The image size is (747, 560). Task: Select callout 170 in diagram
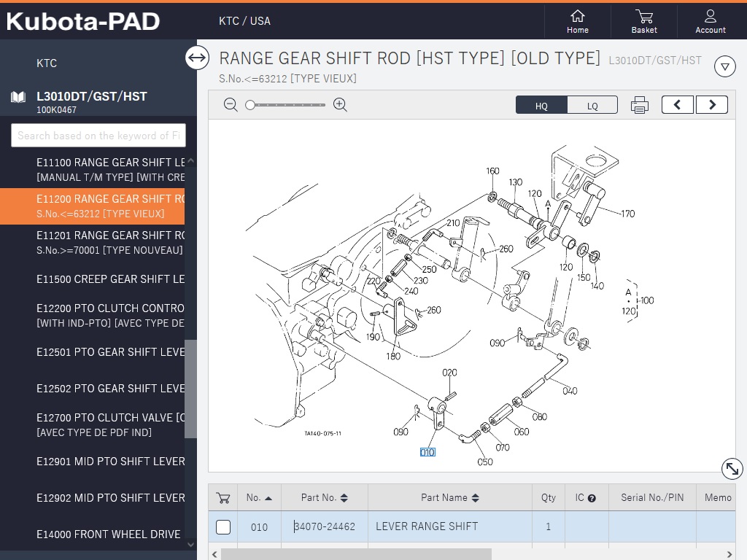pyautogui.click(x=628, y=214)
